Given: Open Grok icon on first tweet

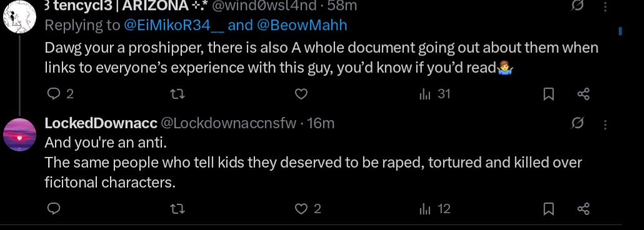Looking at the screenshot, I should [x=577, y=7].
